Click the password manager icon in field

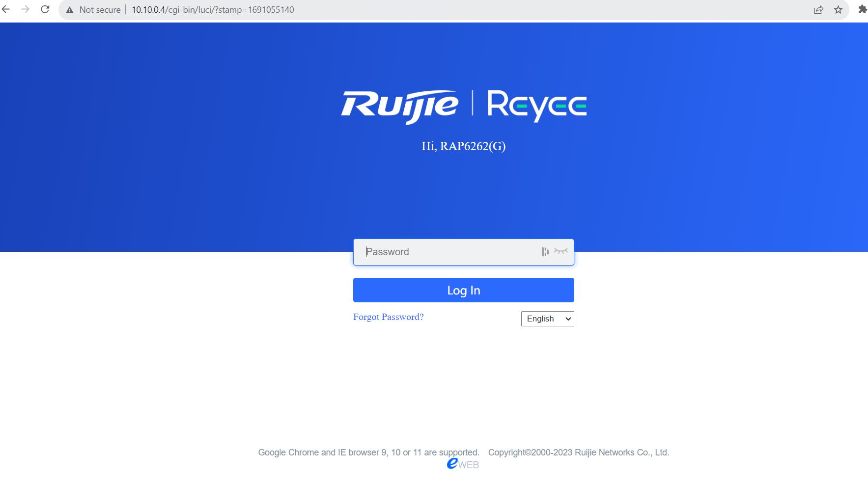click(545, 252)
